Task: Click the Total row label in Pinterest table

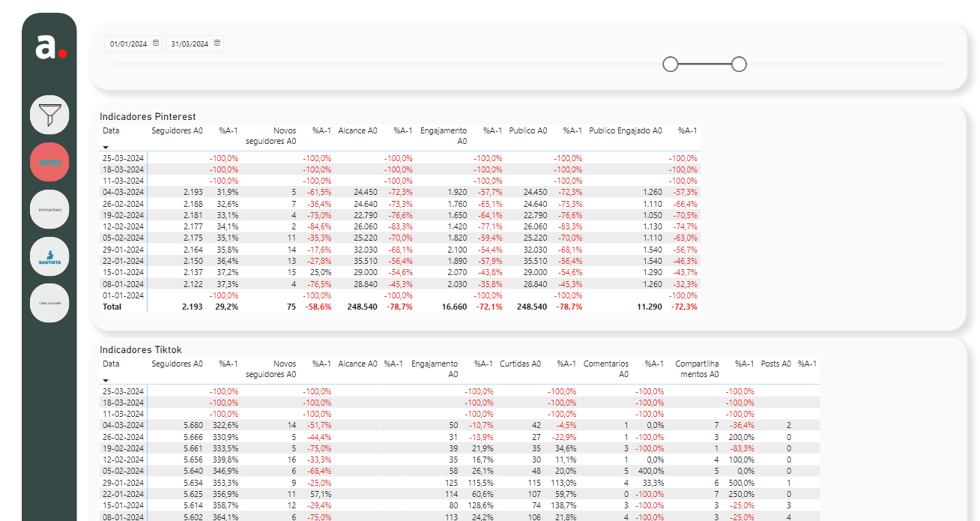Action: (112, 307)
